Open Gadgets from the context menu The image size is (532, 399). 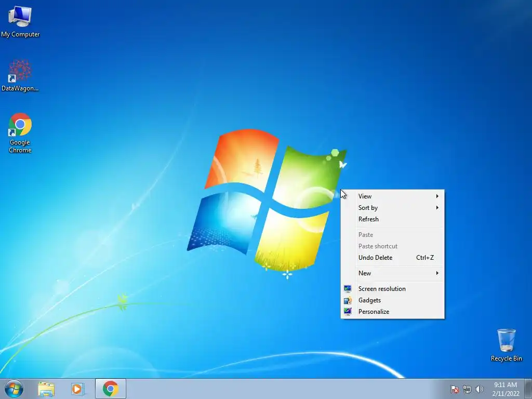[x=393, y=300]
